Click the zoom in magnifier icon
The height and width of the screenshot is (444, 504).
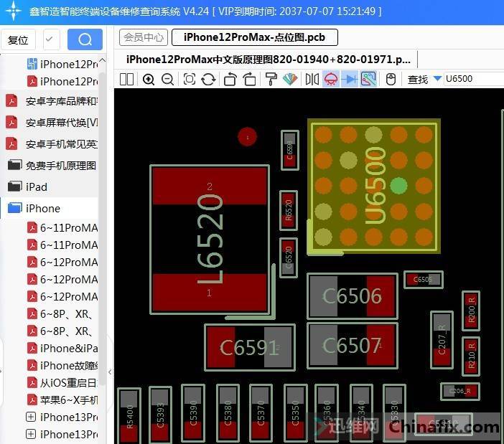pos(149,79)
